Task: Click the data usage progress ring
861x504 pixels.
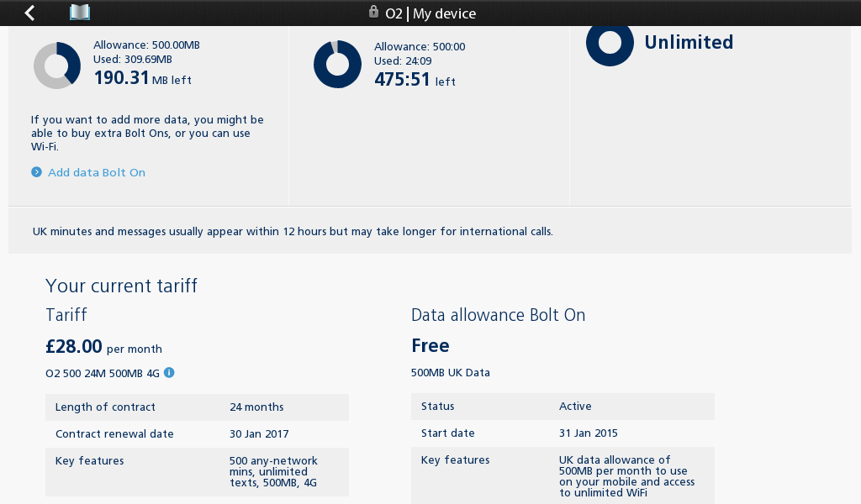Action: [x=56, y=64]
